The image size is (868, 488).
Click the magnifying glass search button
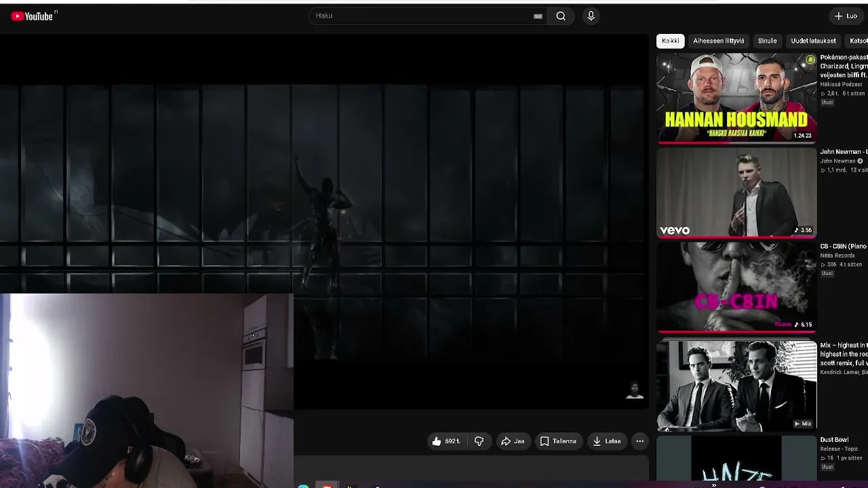click(x=561, y=16)
